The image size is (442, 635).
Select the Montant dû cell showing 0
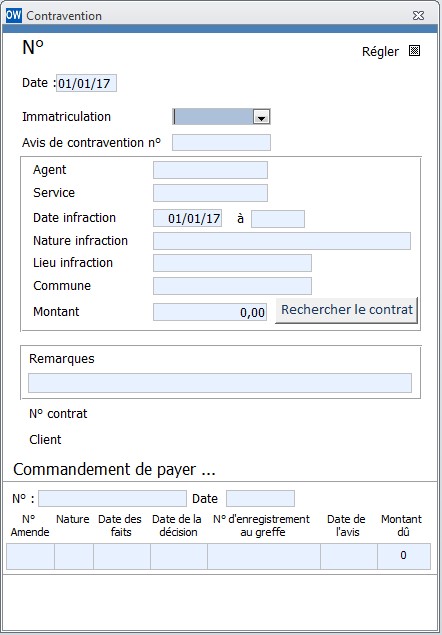404,556
